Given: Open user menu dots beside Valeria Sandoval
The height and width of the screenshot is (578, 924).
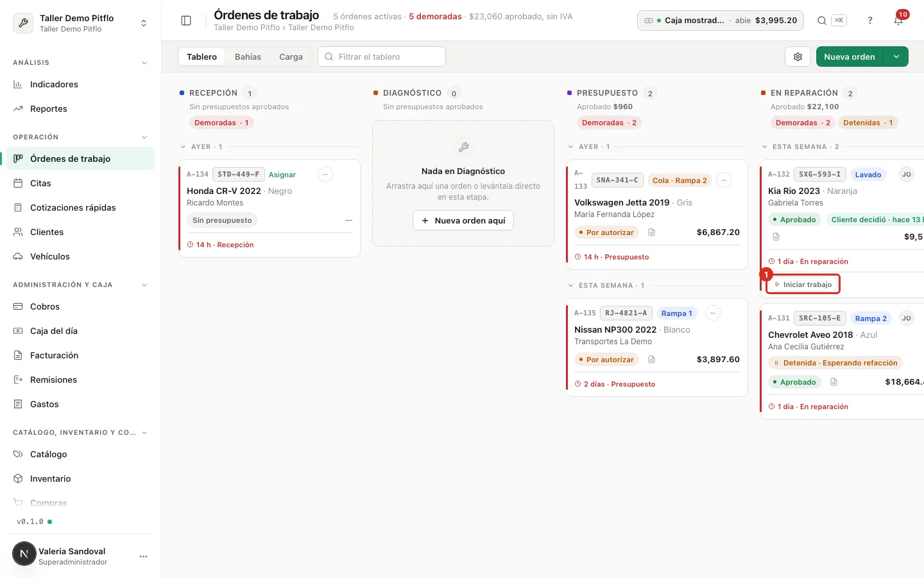Looking at the screenshot, I should pyautogui.click(x=143, y=556).
